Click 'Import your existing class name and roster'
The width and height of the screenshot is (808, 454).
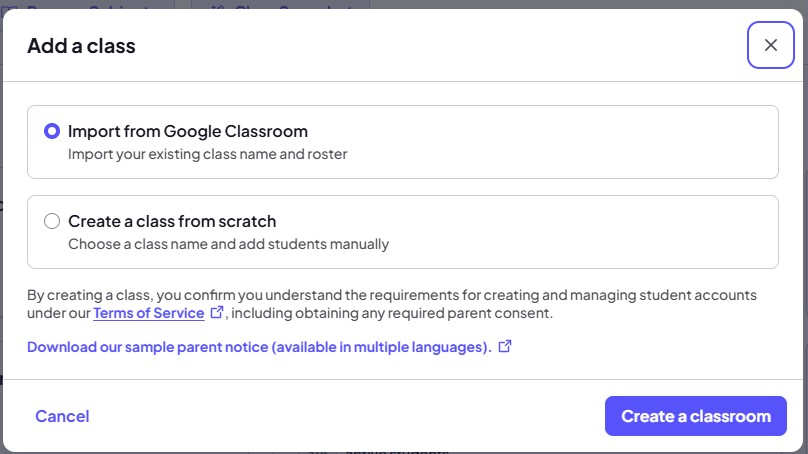208,154
